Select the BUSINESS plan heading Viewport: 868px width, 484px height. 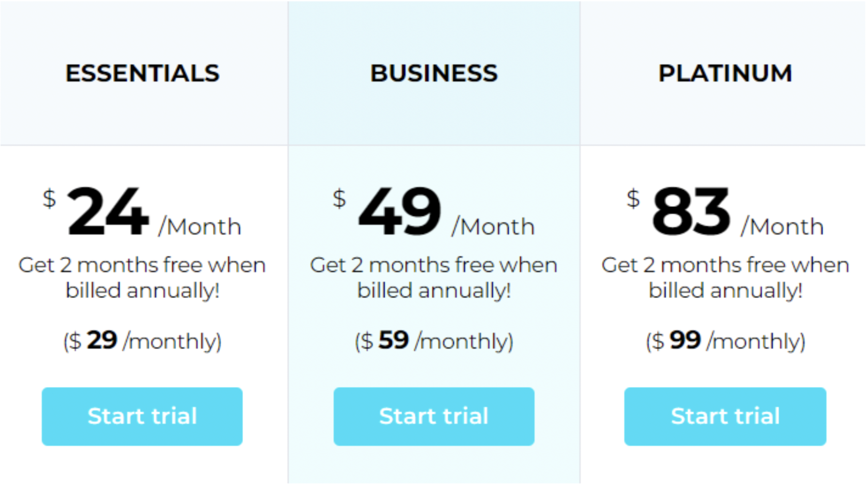pos(434,73)
